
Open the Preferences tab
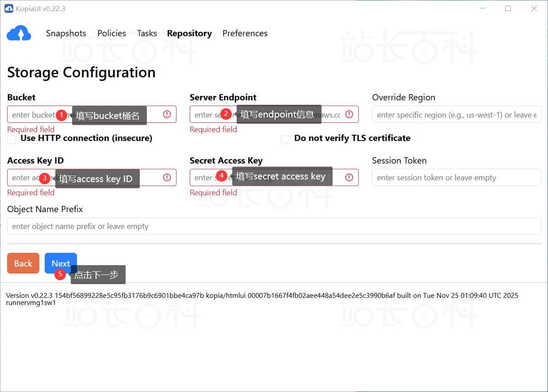(x=245, y=33)
